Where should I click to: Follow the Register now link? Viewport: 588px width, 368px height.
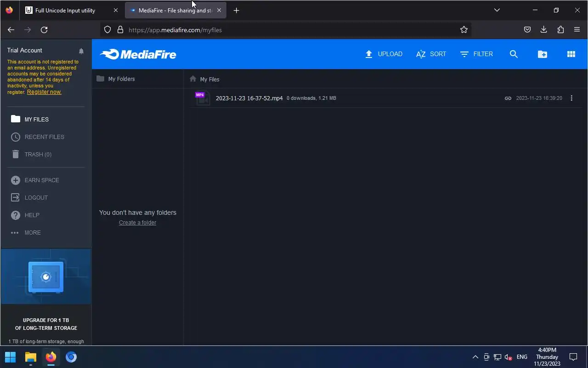pos(44,92)
